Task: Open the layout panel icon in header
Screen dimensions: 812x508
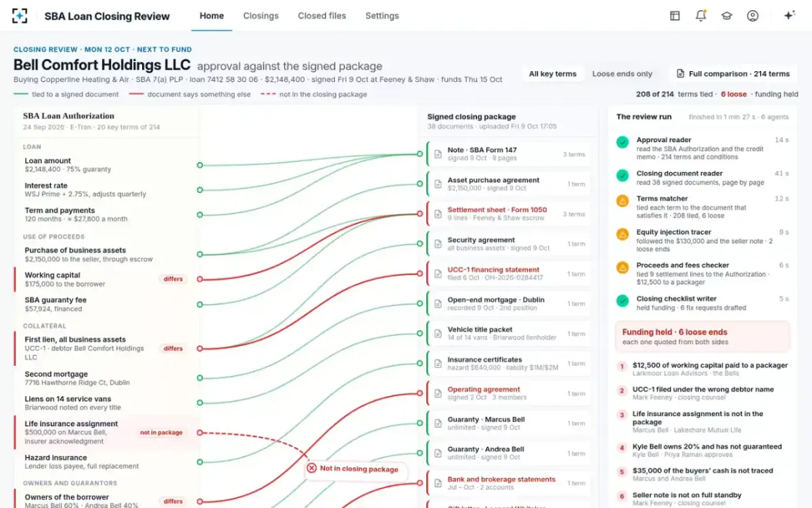Action: (x=675, y=16)
